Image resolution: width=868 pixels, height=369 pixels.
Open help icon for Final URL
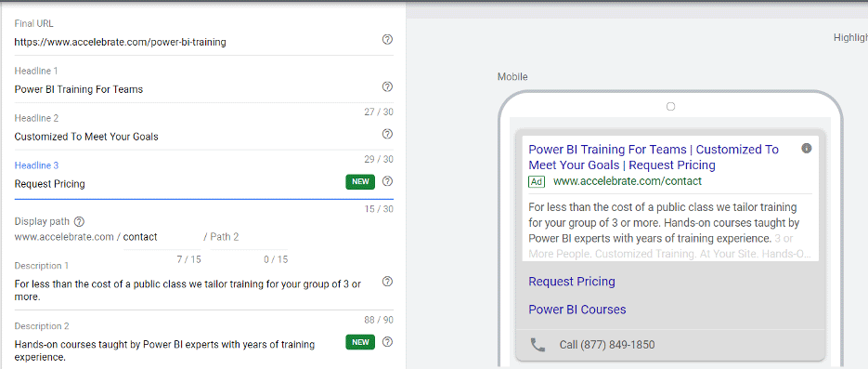tap(387, 39)
